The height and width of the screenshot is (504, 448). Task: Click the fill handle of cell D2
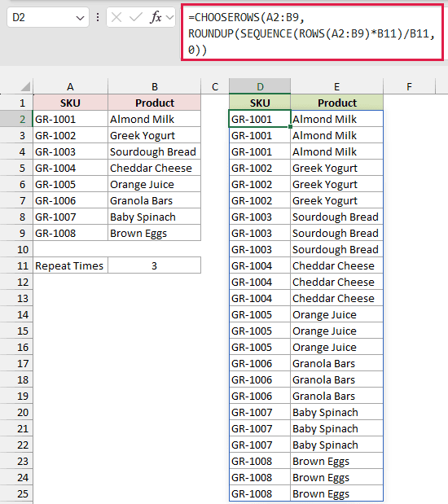coord(291,127)
